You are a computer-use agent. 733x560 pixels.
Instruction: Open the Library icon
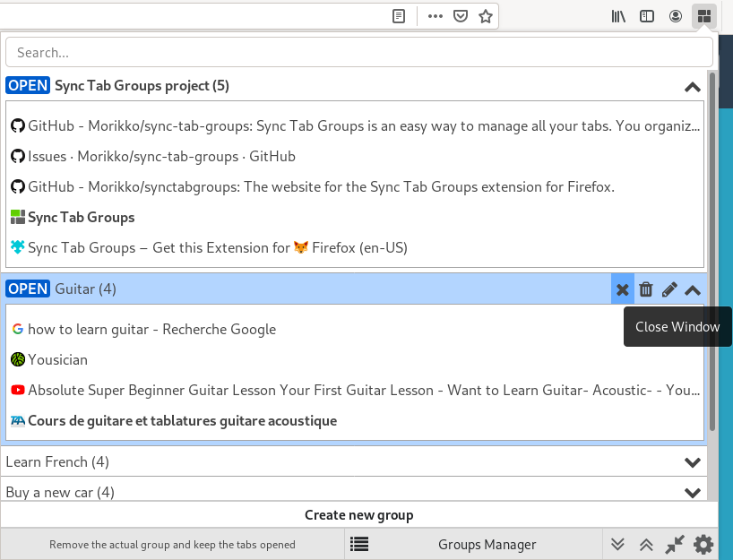tap(618, 16)
